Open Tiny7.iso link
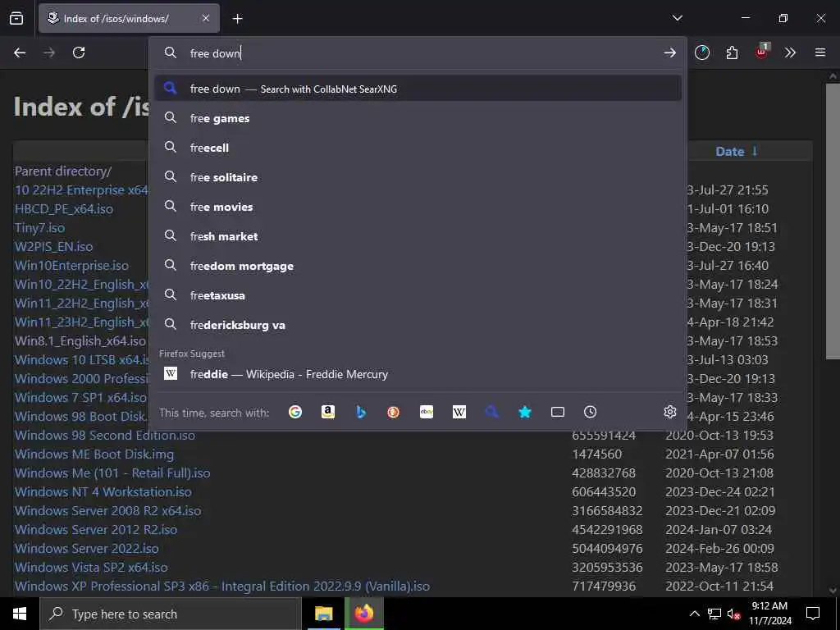This screenshot has height=630, width=840. (x=39, y=228)
